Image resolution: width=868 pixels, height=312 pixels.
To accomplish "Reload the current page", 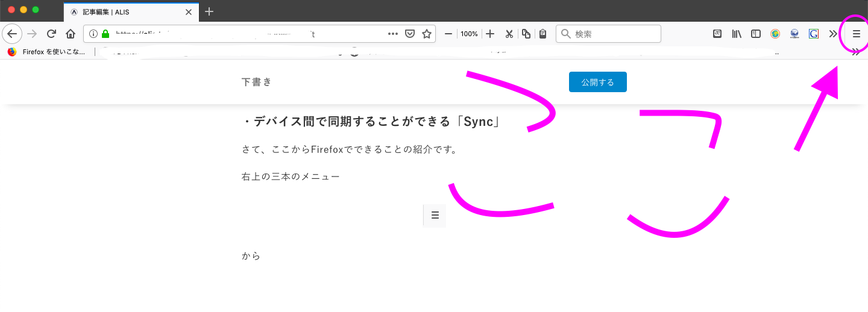I will [x=52, y=34].
